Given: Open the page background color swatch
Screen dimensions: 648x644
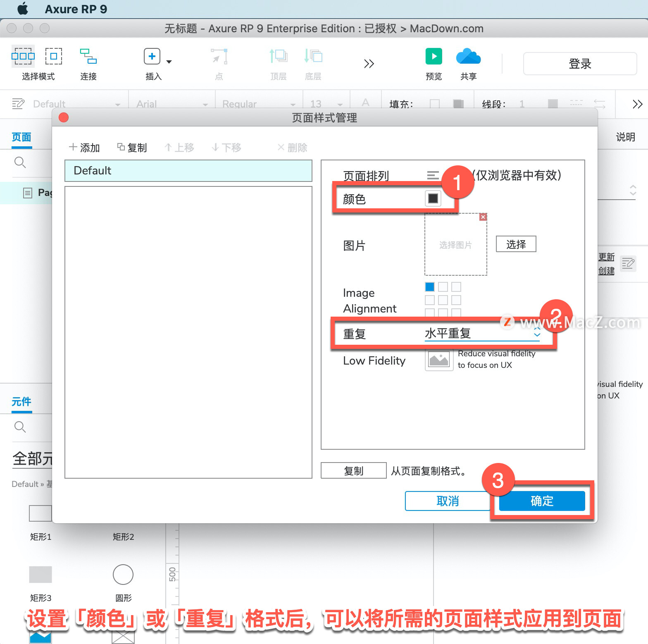Looking at the screenshot, I should pos(433,198).
